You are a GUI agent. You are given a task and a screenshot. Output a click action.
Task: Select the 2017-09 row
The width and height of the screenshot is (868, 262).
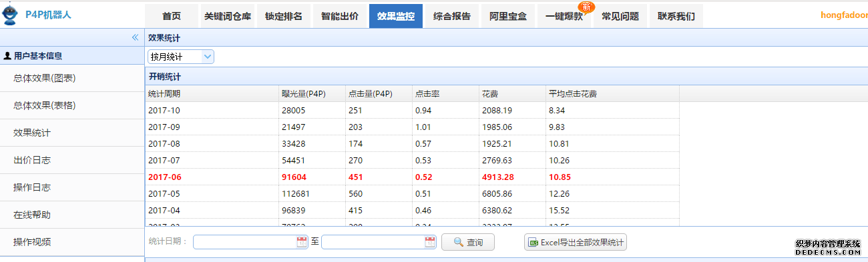[x=412, y=127]
